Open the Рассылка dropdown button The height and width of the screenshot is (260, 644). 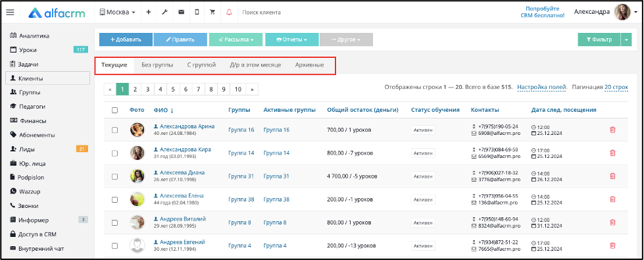[235, 40]
